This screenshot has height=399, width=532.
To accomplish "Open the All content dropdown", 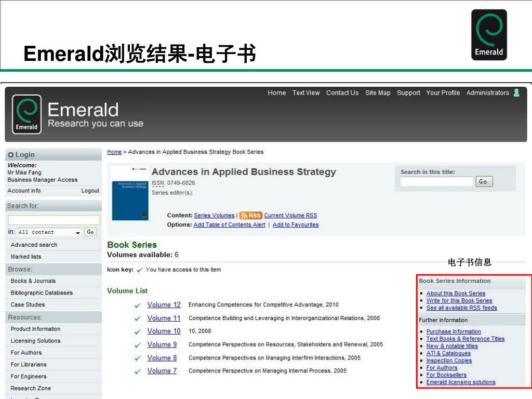I will [49, 232].
